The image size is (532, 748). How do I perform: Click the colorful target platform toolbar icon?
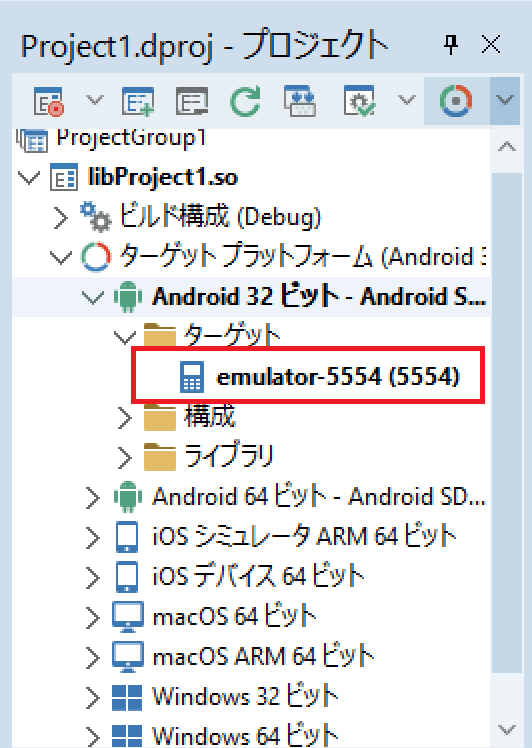[x=456, y=101]
